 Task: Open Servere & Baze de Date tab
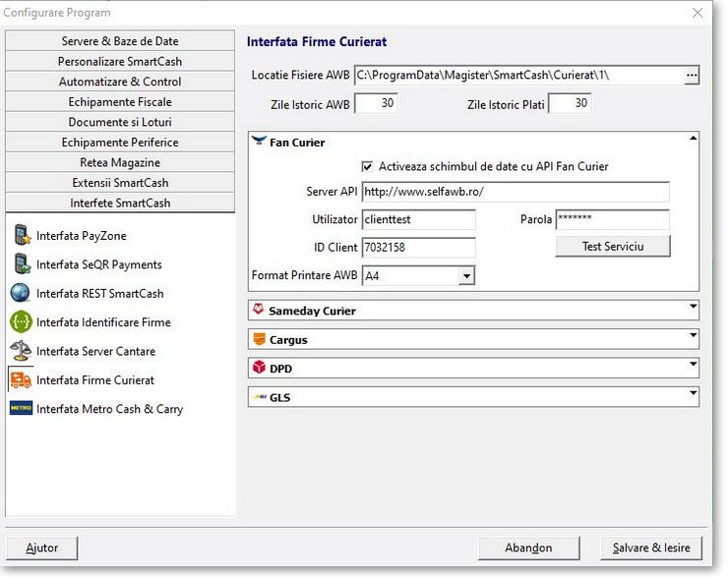point(120,41)
